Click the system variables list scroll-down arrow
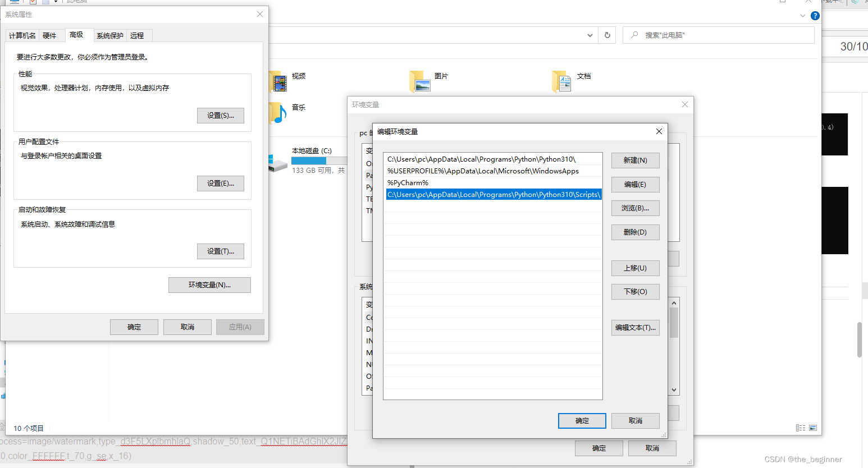This screenshot has width=868, height=468. [x=674, y=390]
